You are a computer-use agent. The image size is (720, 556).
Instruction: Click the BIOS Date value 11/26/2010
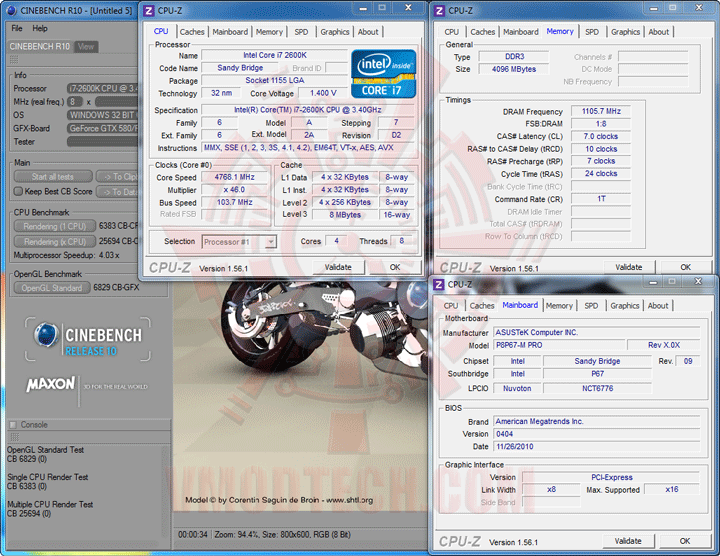(597, 446)
